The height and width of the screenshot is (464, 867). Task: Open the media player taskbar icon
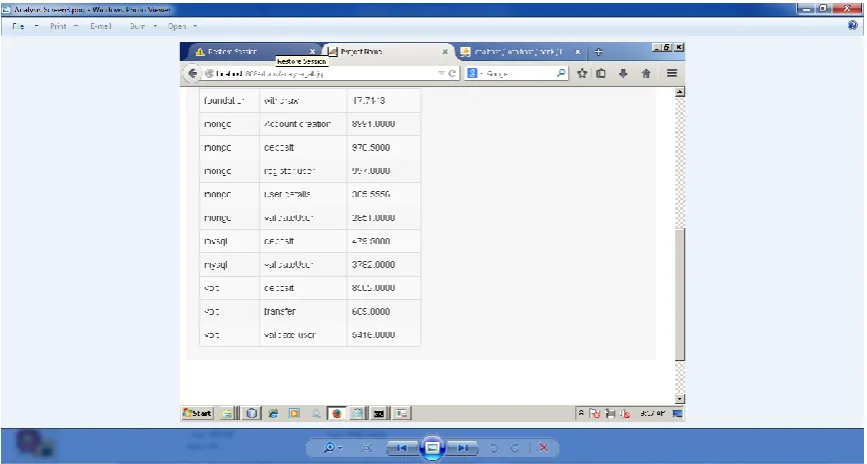(x=294, y=413)
